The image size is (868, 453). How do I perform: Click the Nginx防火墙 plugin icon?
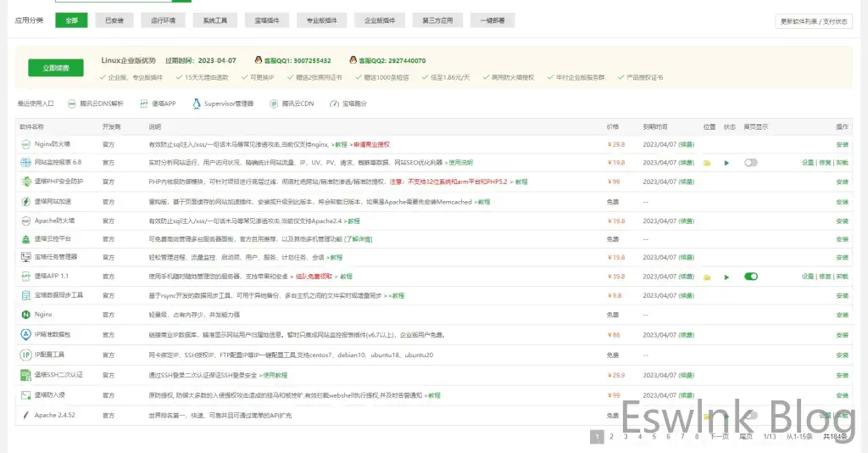pos(25,144)
